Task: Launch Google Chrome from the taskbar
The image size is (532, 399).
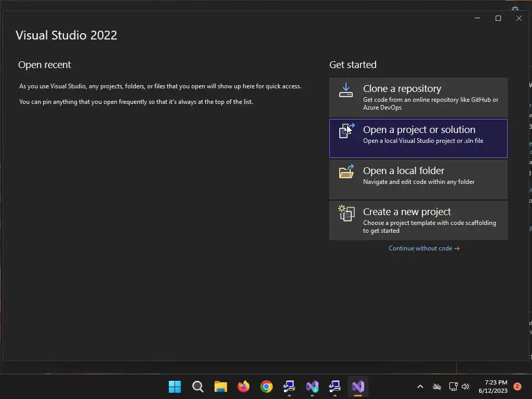Action: [267, 387]
